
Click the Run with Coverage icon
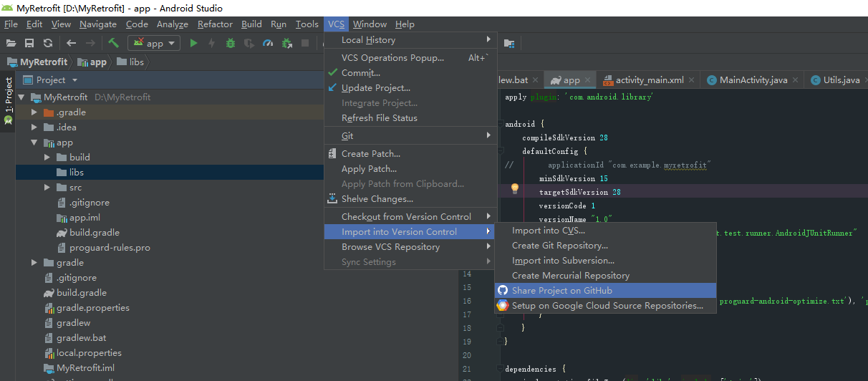coord(249,43)
